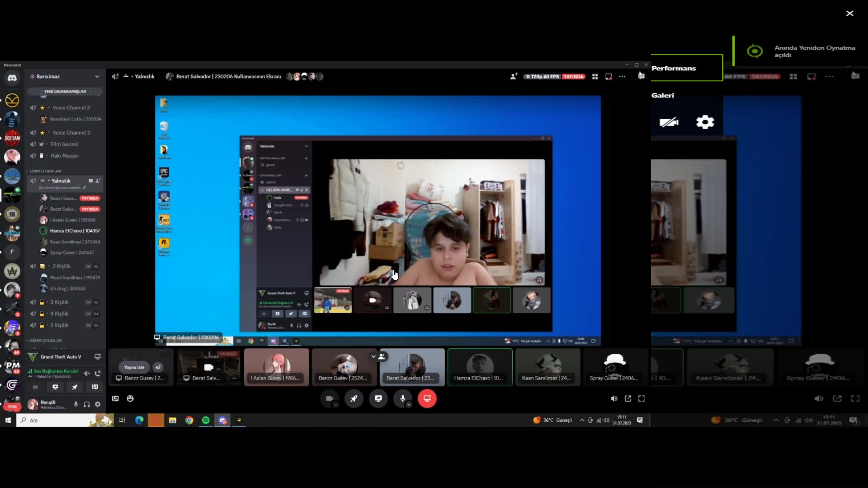Enable picture-in-picture mode icon
This screenshot has height=488, width=868.
pyautogui.click(x=609, y=76)
